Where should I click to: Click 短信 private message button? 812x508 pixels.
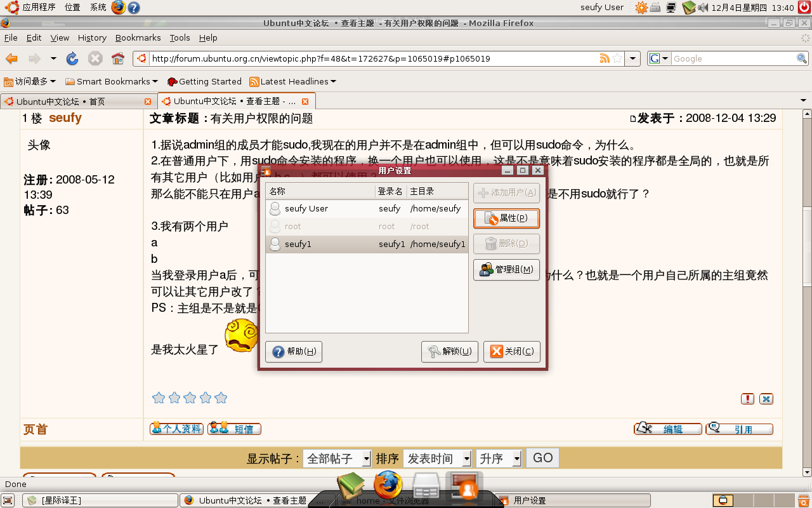(234, 429)
